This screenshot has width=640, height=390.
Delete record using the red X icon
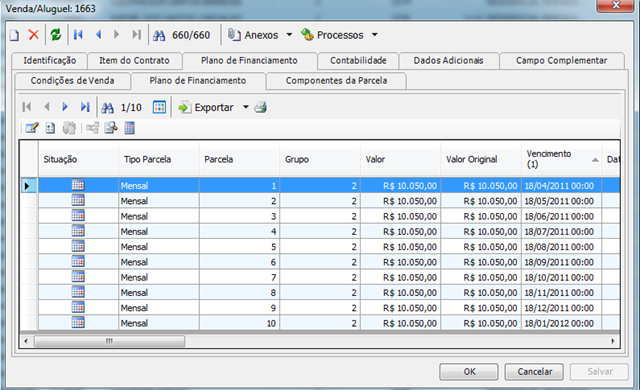click(33, 35)
